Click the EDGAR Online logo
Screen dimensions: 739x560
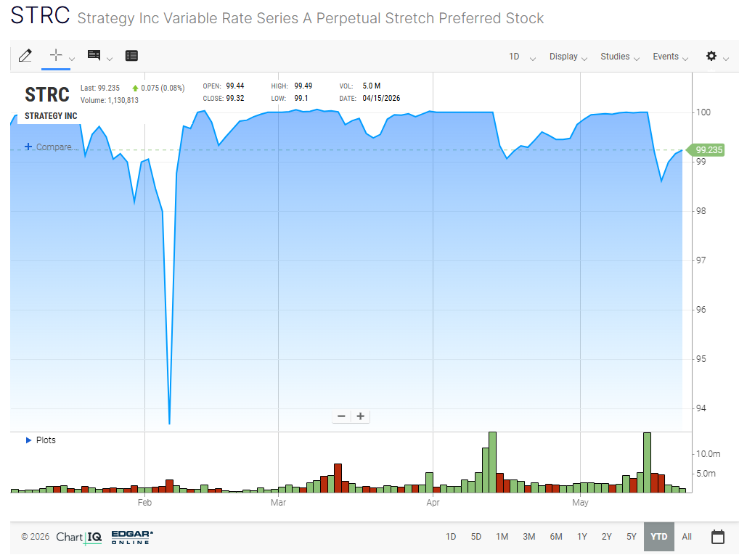132,537
